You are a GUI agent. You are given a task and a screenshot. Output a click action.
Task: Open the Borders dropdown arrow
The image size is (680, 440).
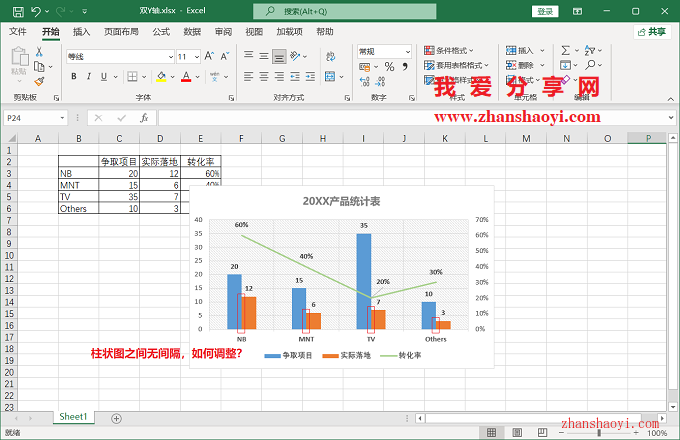[x=144, y=77]
